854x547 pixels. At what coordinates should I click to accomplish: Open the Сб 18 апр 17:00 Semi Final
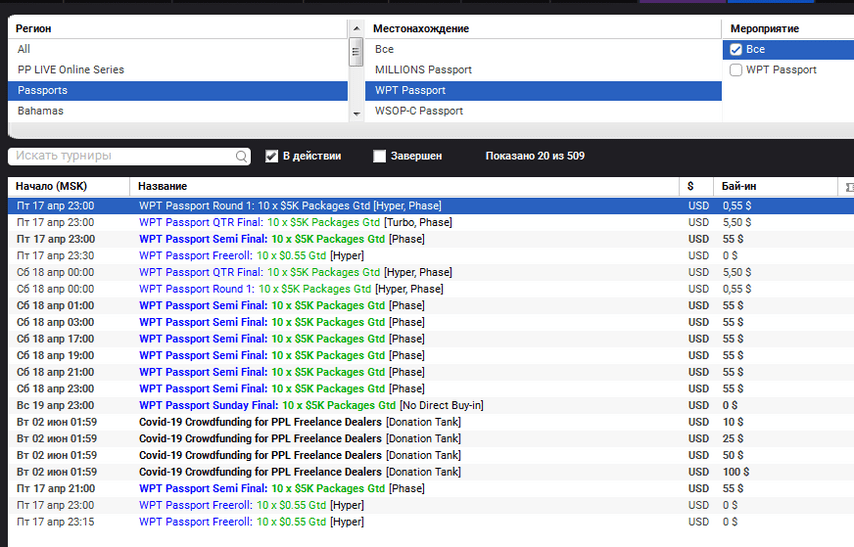click(431, 339)
